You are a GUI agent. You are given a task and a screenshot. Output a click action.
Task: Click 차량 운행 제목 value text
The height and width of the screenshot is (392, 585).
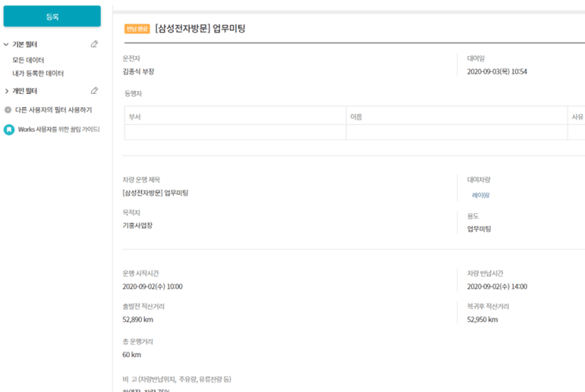point(156,193)
